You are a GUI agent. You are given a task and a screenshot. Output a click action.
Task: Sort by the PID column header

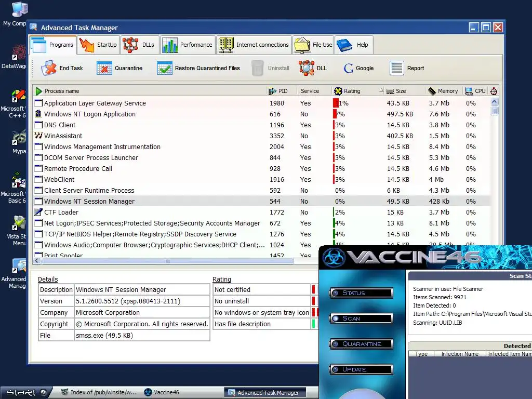pos(281,91)
